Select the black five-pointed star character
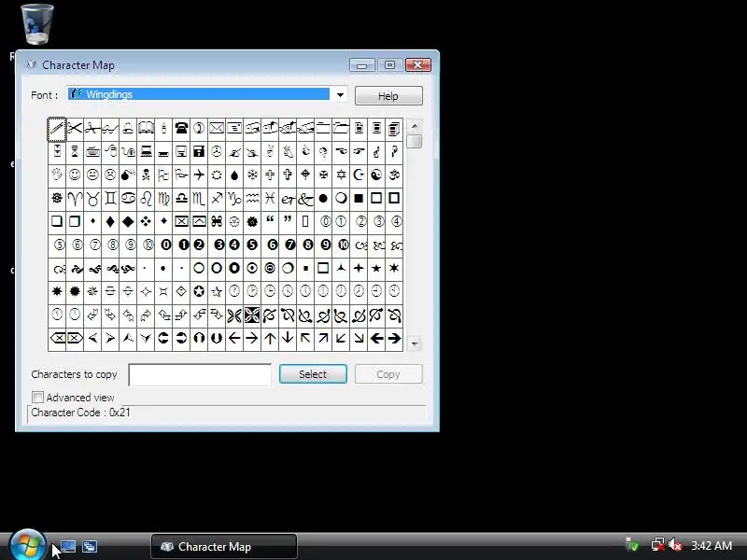747x560 pixels. point(376,268)
